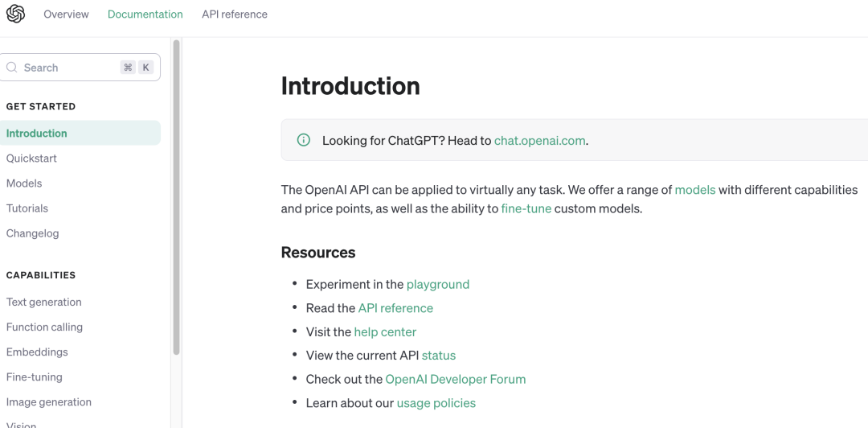
Task: Open Tutorials in the sidebar
Action: coord(27,208)
